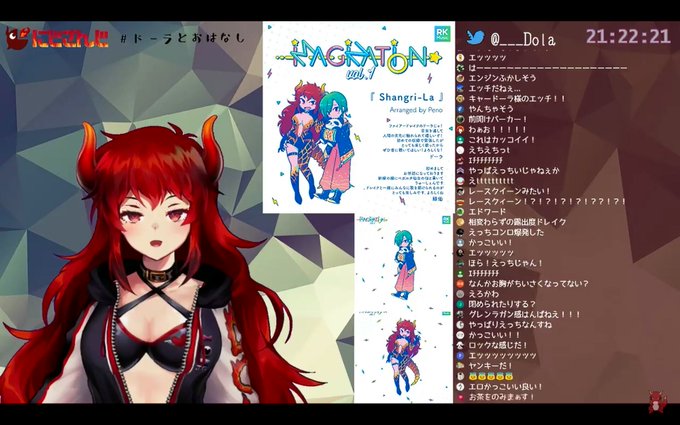
Task: Click avatar beside 'えっちコンロ爆発した' comment
Action: click(460, 232)
